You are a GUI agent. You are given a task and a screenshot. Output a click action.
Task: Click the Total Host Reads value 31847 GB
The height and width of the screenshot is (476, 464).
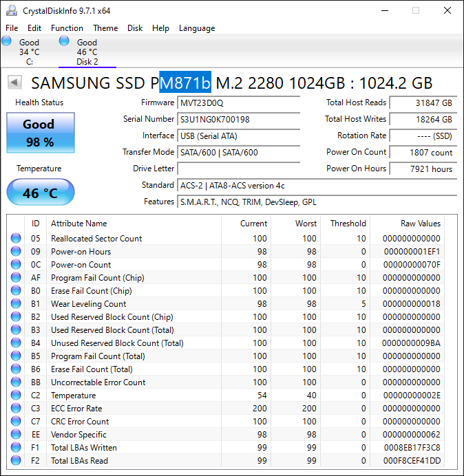click(423, 103)
